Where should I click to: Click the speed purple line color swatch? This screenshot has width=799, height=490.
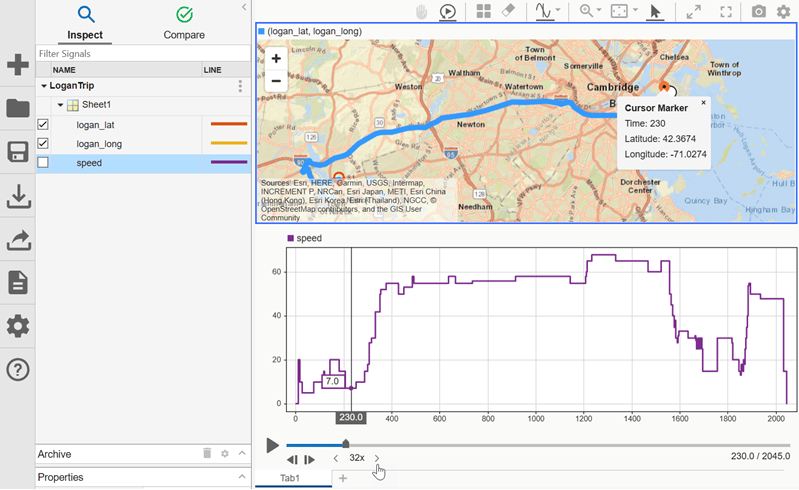229,162
